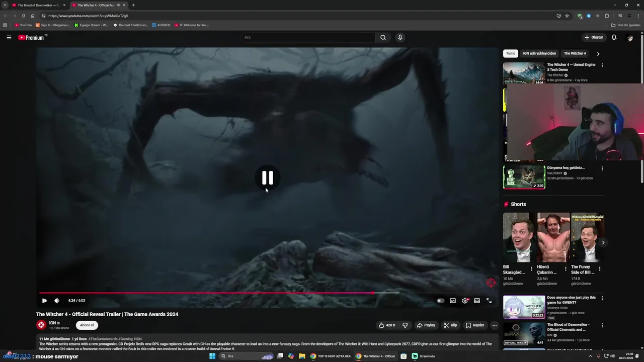Bookmark this page with star icon
644x362 pixels.
[567, 16]
